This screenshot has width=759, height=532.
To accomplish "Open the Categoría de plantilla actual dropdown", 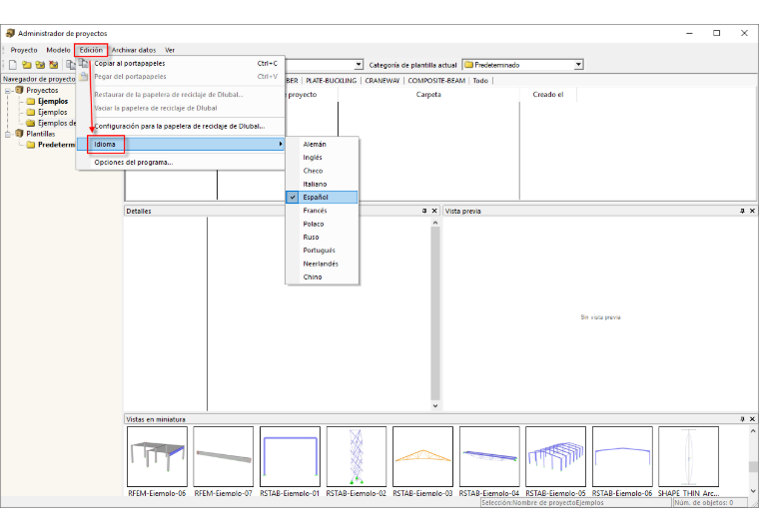I will [x=578, y=65].
